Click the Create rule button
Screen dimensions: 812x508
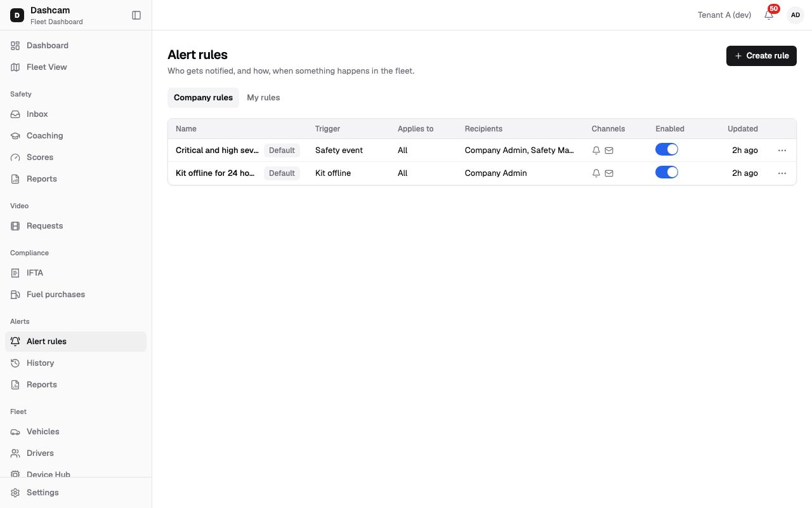(x=761, y=56)
